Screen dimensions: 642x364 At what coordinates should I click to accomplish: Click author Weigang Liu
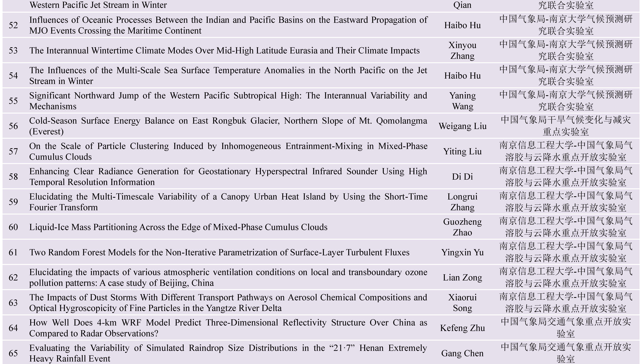tap(462, 126)
